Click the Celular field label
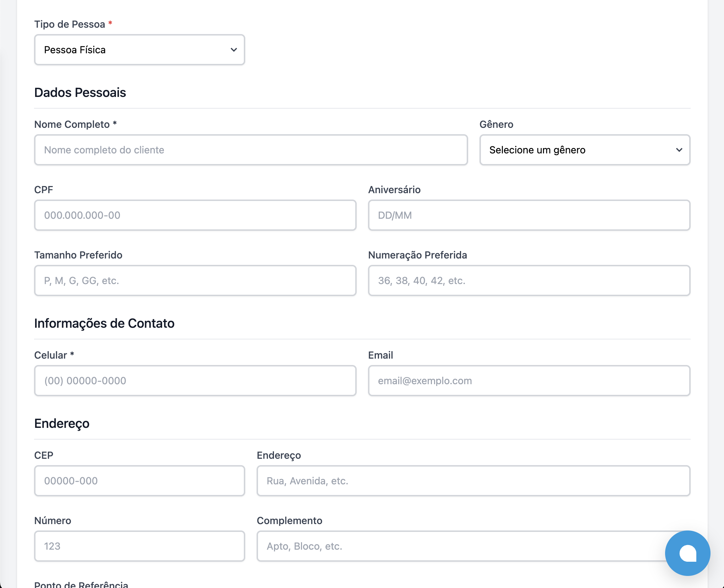Screen dimensions: 724x588 (x=51, y=355)
